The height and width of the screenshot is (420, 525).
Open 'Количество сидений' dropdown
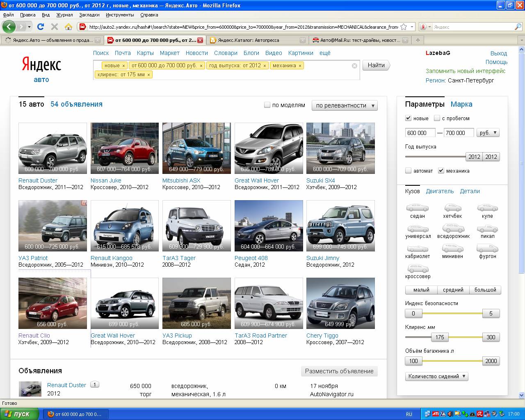pos(437,376)
